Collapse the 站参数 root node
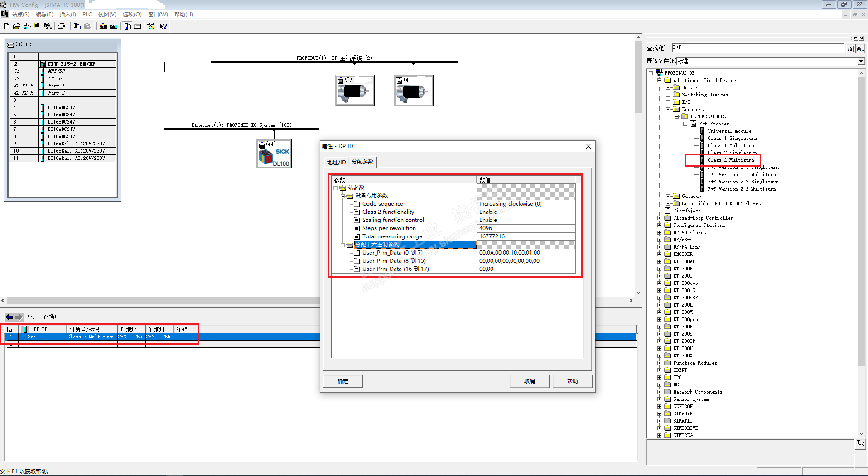The width and height of the screenshot is (868, 476). click(x=336, y=188)
